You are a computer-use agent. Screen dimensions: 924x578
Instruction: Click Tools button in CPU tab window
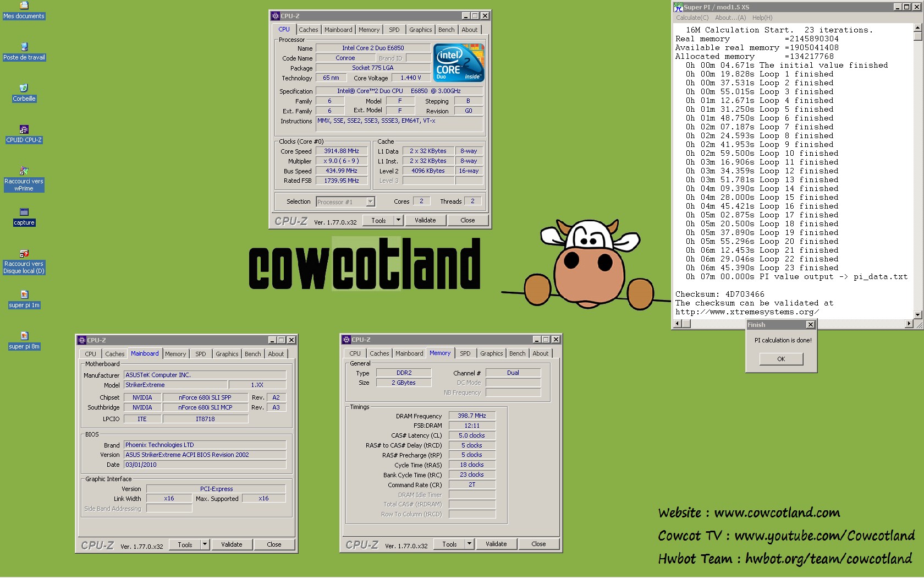pyautogui.click(x=378, y=220)
